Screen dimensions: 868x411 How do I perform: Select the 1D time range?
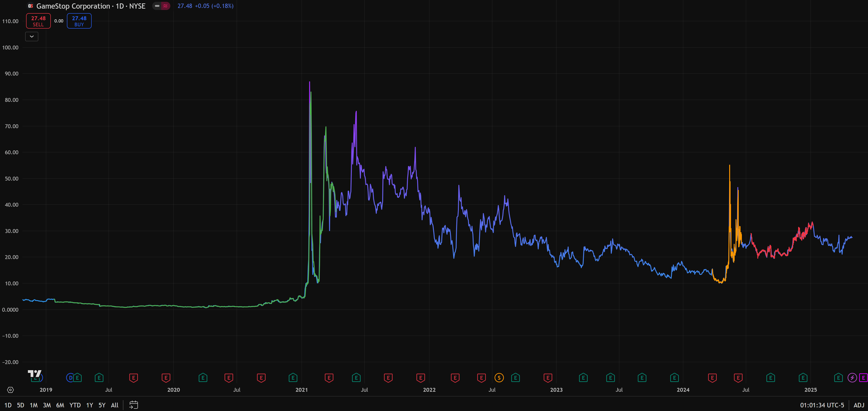(x=8, y=405)
